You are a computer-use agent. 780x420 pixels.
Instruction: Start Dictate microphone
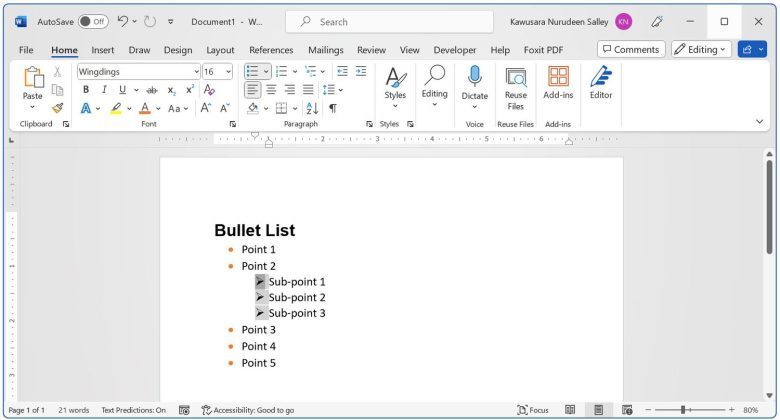coord(475,88)
